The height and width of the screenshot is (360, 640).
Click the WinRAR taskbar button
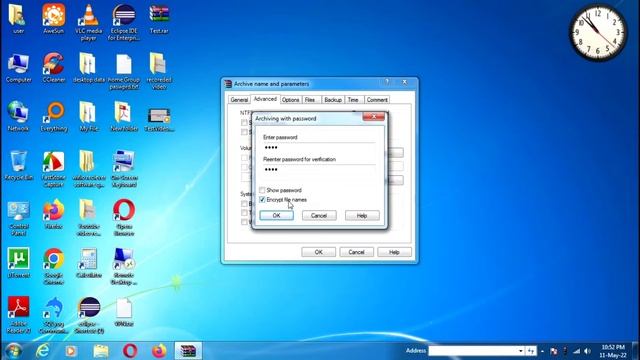188,351
